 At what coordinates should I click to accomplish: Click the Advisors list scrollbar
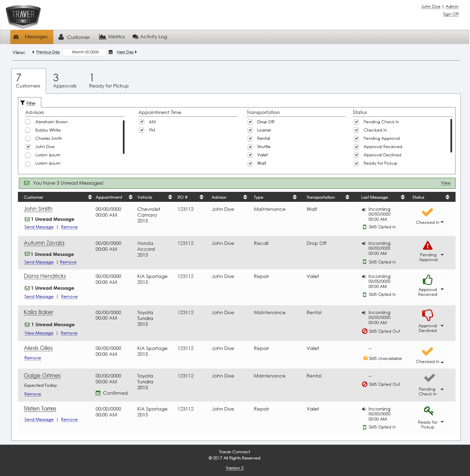pyautogui.click(x=124, y=137)
